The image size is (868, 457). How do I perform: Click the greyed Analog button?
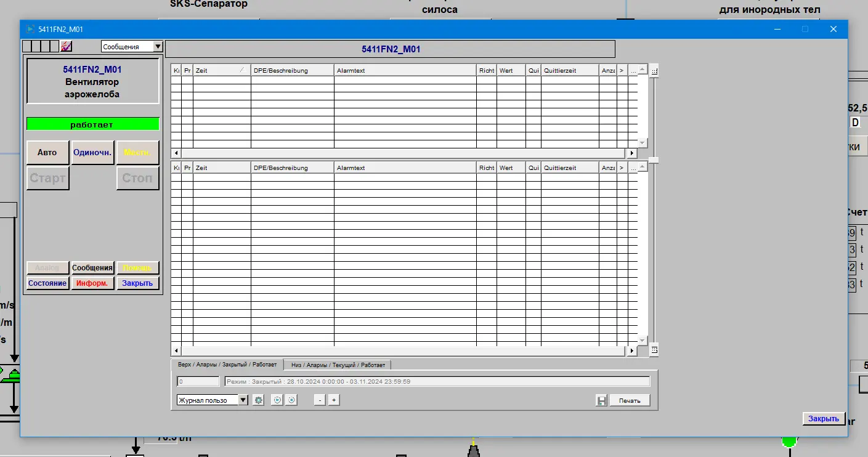pos(47,268)
